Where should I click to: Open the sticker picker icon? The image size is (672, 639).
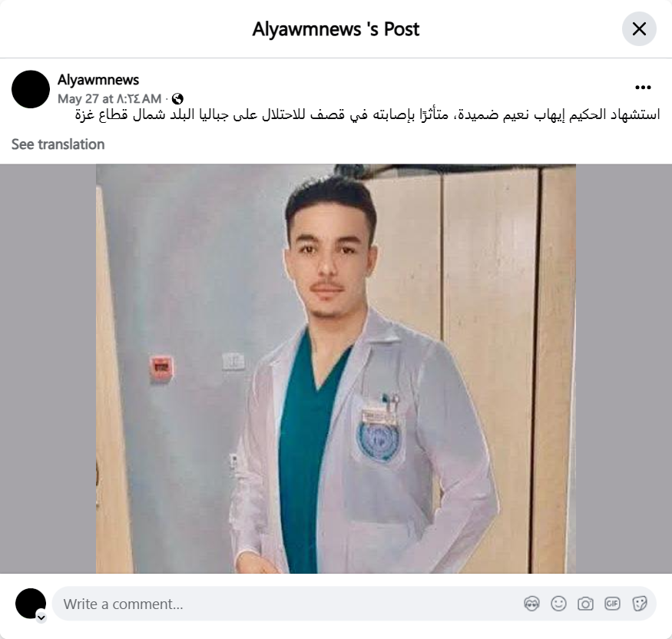[639, 604]
